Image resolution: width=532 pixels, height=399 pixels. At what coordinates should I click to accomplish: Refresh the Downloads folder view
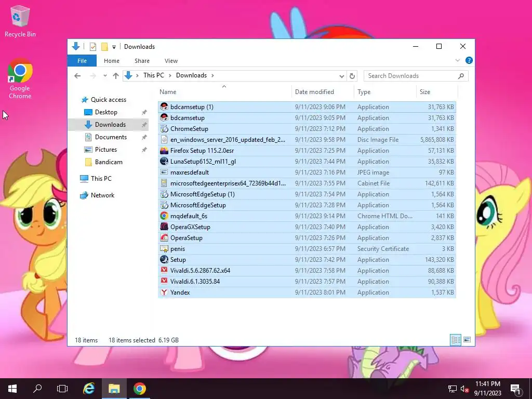coord(352,76)
